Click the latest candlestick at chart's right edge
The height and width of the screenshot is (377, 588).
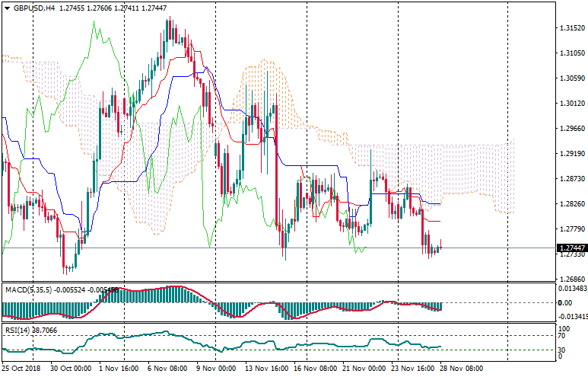(x=440, y=247)
